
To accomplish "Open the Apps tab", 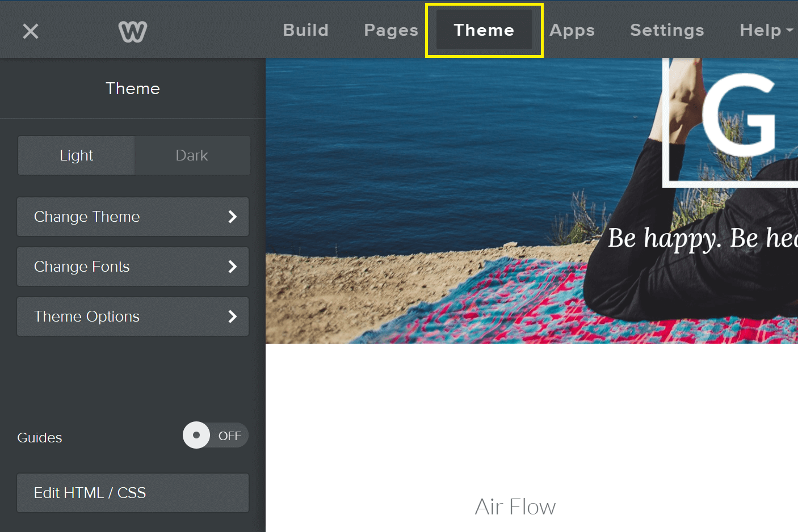I will [x=572, y=30].
